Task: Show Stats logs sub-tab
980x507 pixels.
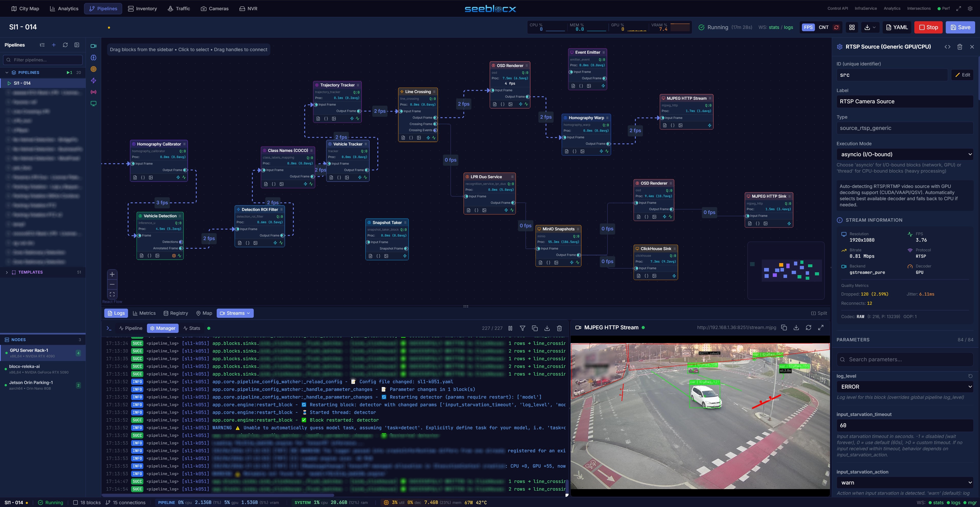Action: (x=191, y=328)
